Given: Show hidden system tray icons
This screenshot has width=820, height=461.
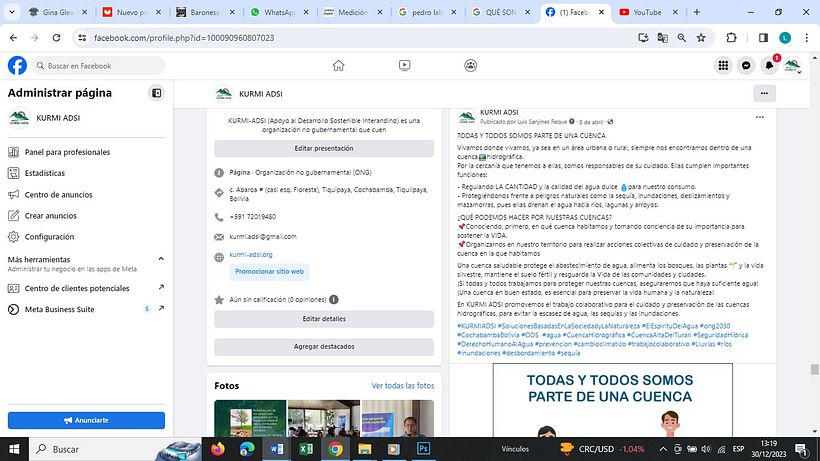Looking at the screenshot, I should 663,449.
